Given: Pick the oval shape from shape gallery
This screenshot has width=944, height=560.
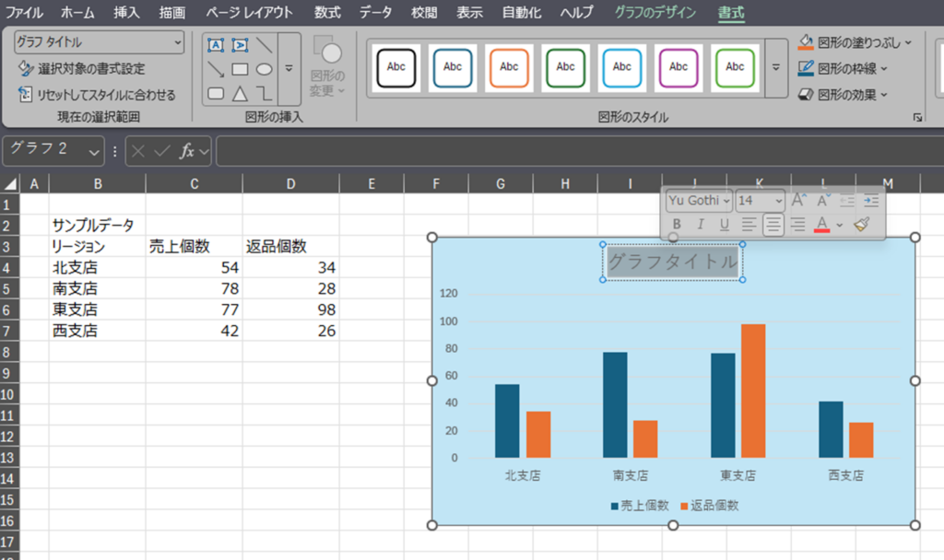Looking at the screenshot, I should coord(264,69).
